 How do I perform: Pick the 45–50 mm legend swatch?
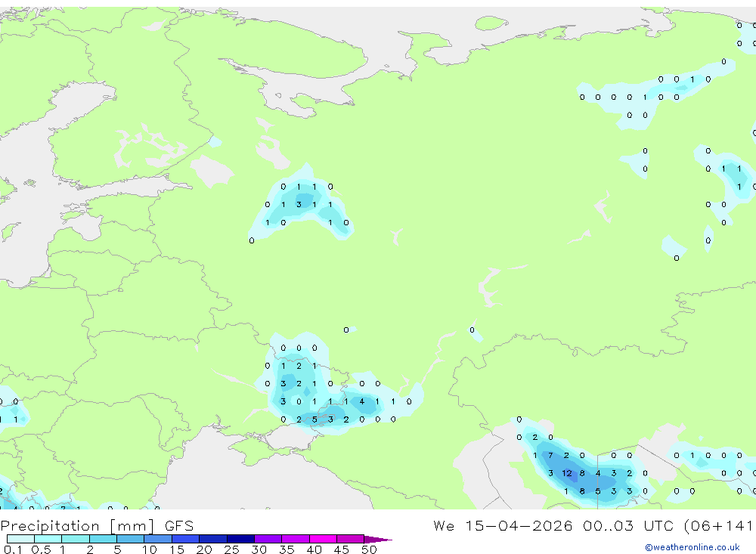[x=351, y=539]
